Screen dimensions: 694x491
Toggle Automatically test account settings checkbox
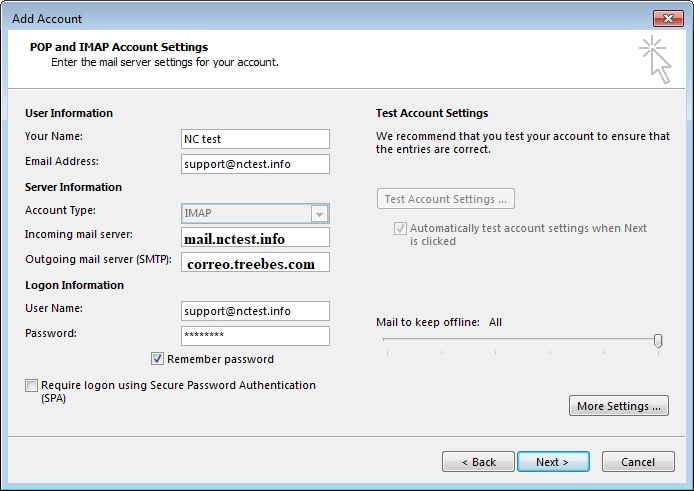[400, 228]
